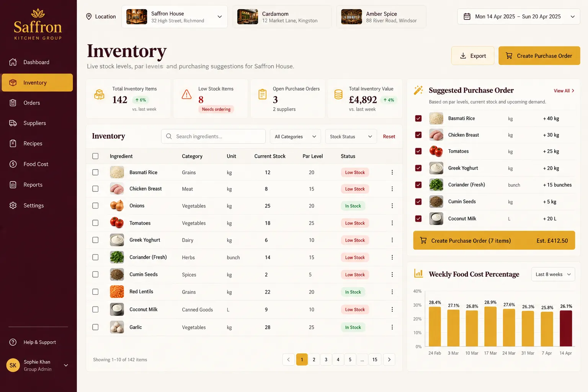Click the magic wand Suggested Purchase Order icon

[x=418, y=90]
